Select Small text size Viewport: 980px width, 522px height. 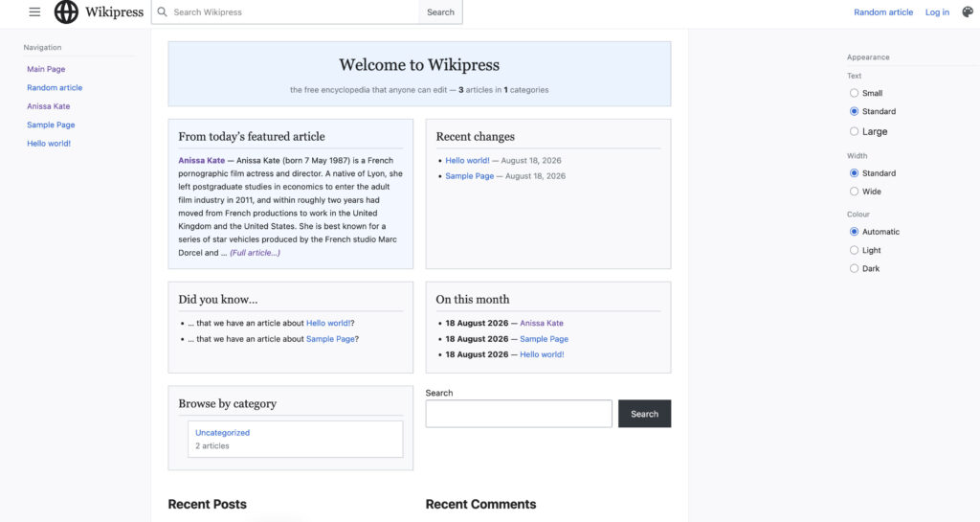[854, 93]
